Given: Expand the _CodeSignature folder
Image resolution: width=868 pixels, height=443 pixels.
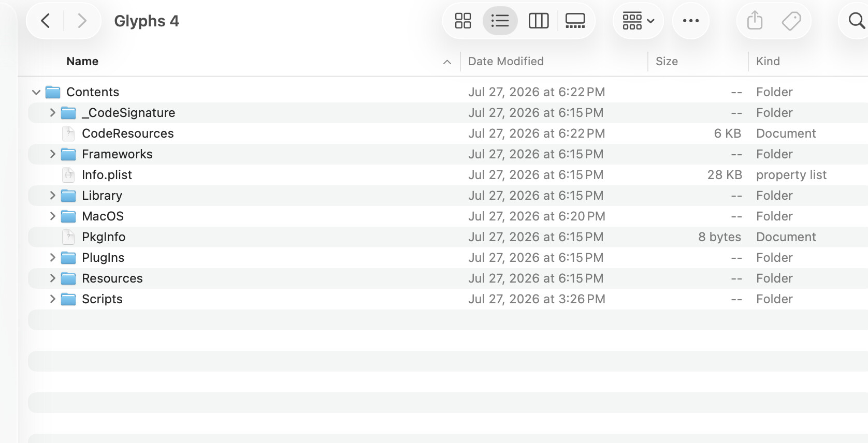Looking at the screenshot, I should 52,112.
